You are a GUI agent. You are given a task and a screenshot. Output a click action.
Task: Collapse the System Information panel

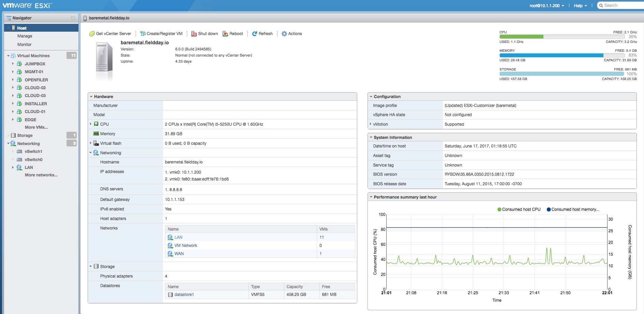pyautogui.click(x=371, y=138)
